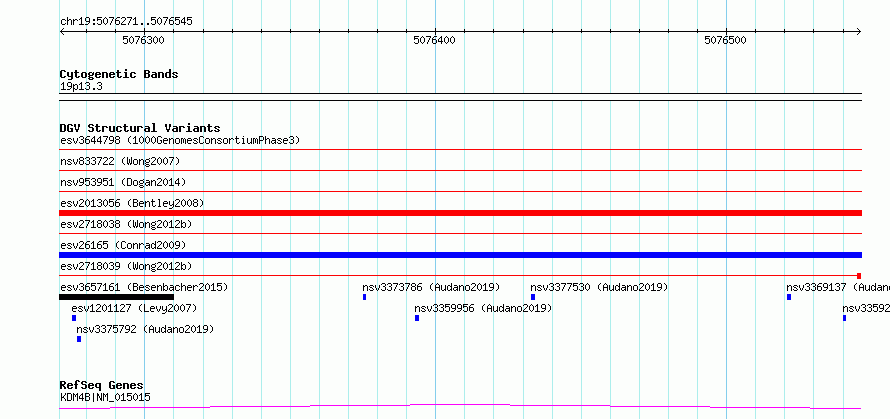Viewport: 890px width, 419px height.
Task: Click the 5076500 ruler position label
Action: pyautogui.click(x=725, y=40)
